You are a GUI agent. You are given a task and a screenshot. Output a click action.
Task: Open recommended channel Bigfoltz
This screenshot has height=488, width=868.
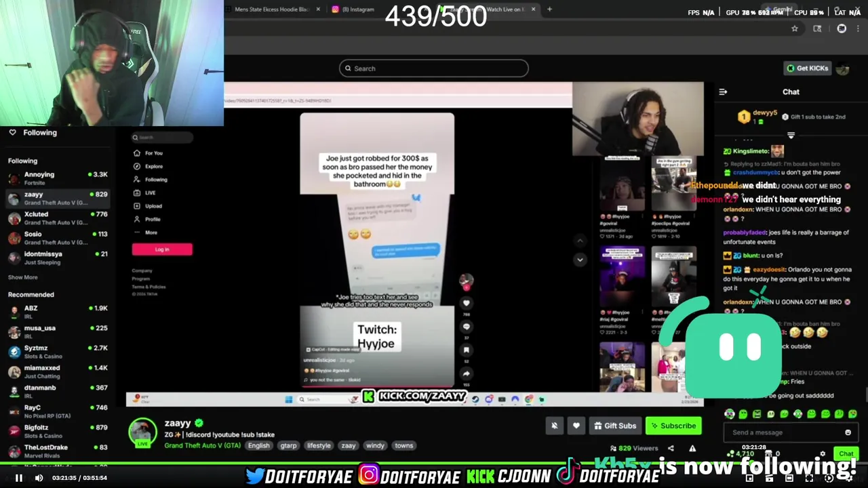58,431
